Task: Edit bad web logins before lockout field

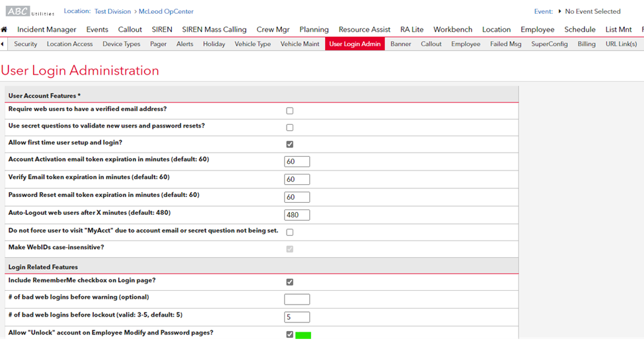Action: point(297,317)
